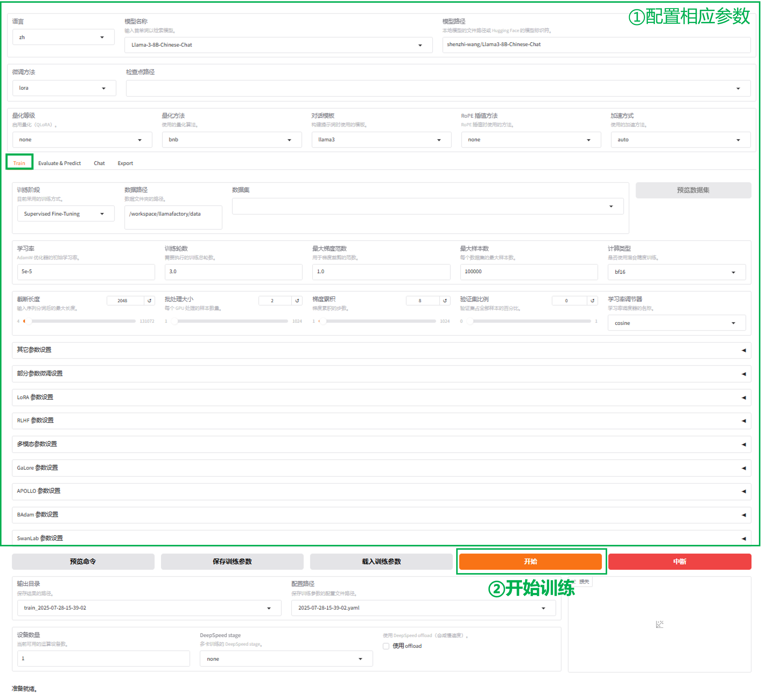Click the arrow icon on GaLore 参数设置

[x=743, y=468]
